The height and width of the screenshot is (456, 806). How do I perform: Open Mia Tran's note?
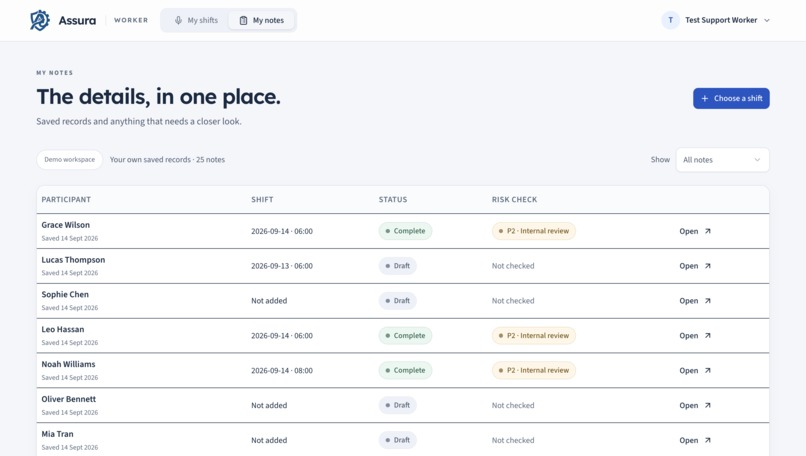(x=694, y=440)
